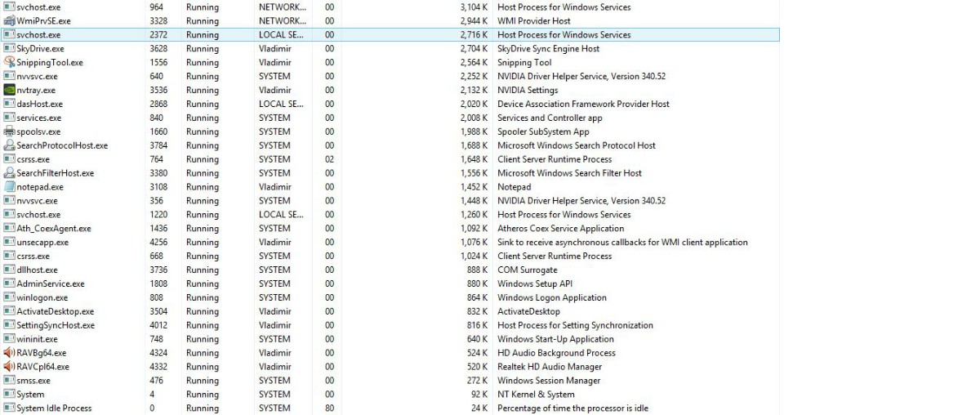980x415 pixels.
Task: Click the 'Windows Start-Up Application' description
Action: [x=555, y=340]
